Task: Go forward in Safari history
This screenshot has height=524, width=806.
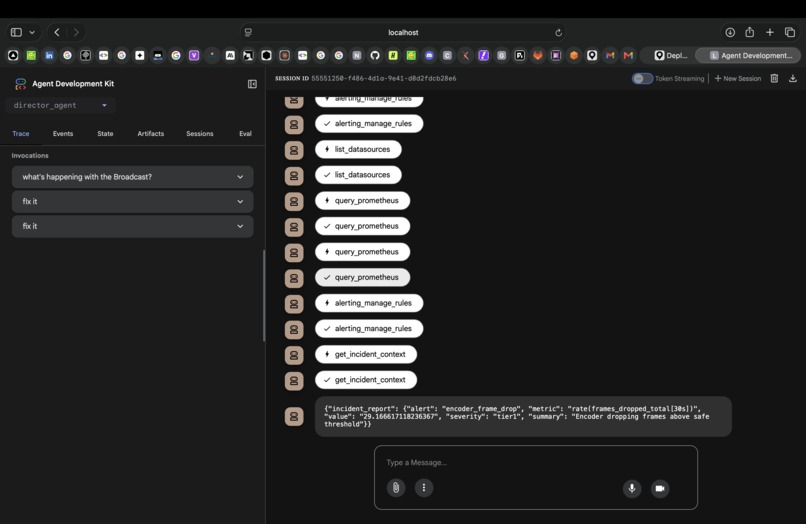Action: click(76, 32)
